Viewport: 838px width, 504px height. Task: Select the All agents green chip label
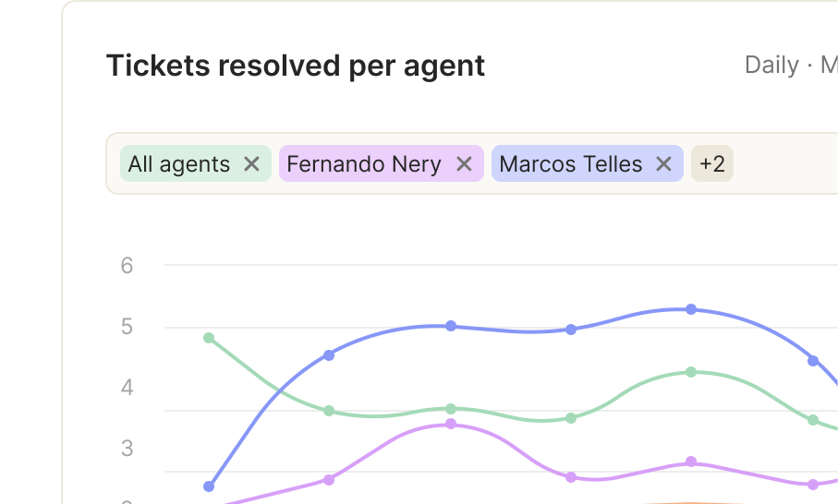(x=179, y=164)
